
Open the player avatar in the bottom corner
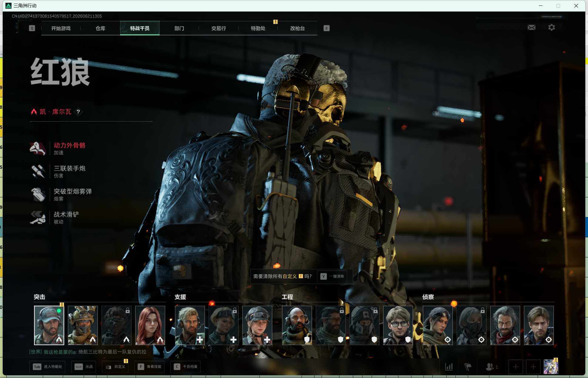(551, 367)
